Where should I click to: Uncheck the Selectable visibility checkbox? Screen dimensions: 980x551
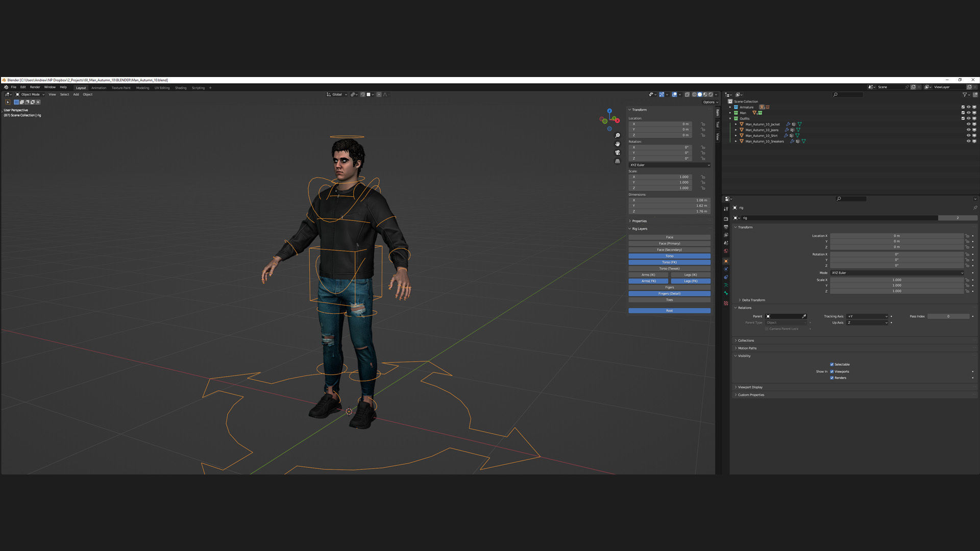point(832,364)
